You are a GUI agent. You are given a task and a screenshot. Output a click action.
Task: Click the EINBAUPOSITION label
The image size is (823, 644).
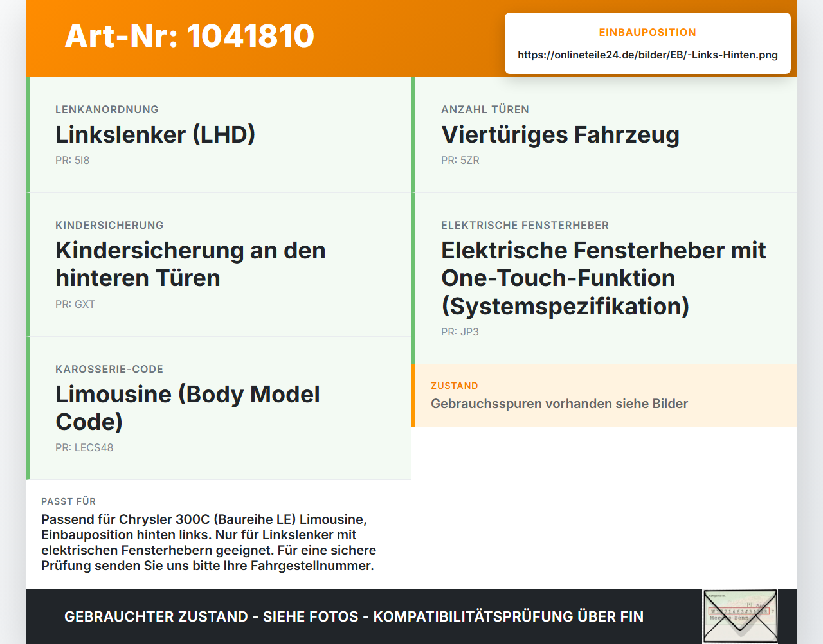647,32
